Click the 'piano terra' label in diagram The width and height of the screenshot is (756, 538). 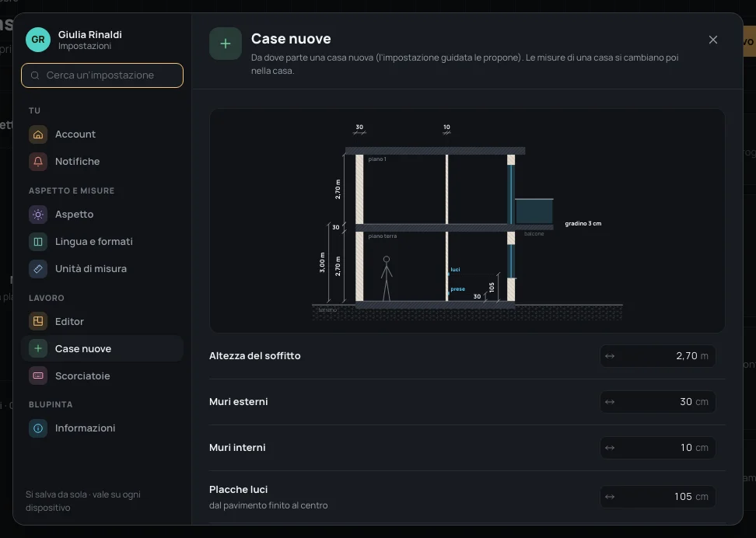[x=383, y=236]
